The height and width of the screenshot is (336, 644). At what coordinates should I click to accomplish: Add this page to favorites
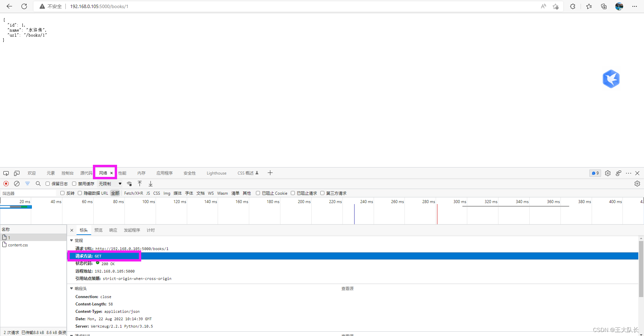[556, 6]
